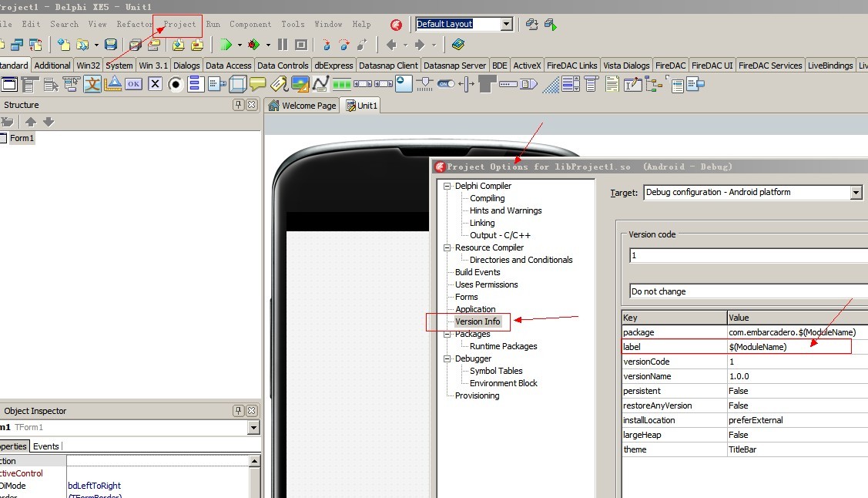Click Object Inspector scrollbar up arrow
Screen dimensions: 868x498
[x=255, y=461]
